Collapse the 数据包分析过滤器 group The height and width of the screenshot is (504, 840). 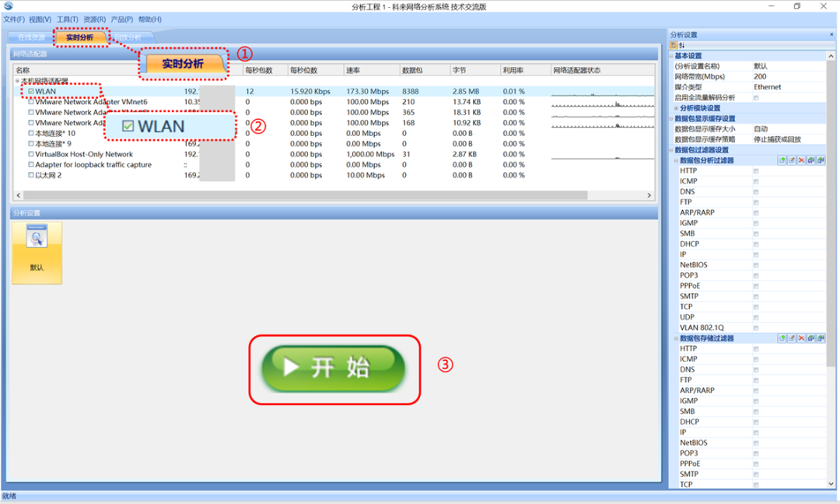(676, 160)
